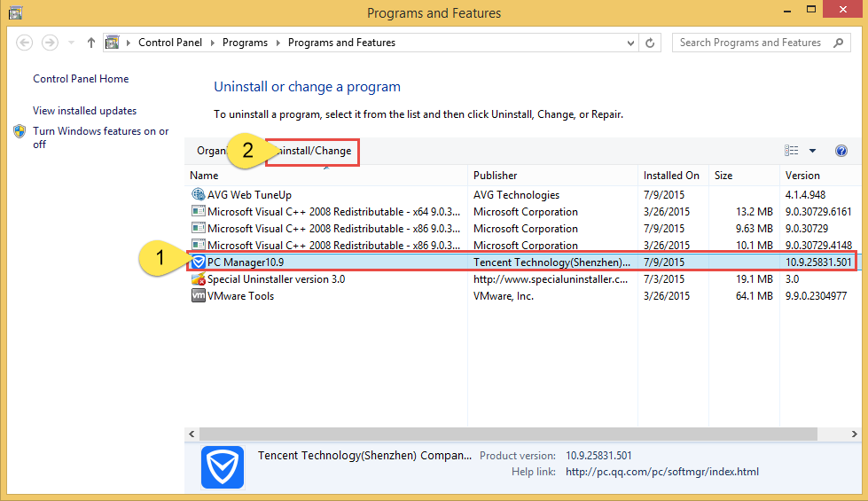Open the recent locations dropdown arrow
The height and width of the screenshot is (501, 868).
(71, 43)
